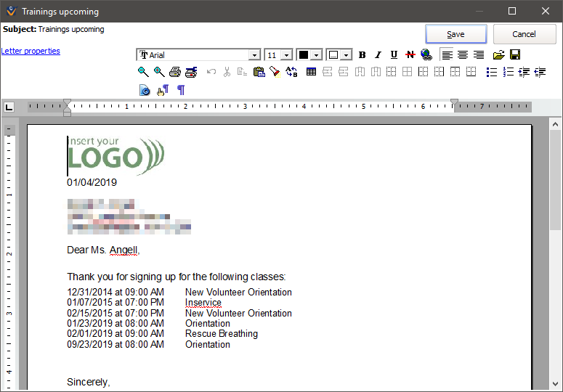Click the vertical scrollbar down arrow
Image resolution: width=563 pixels, height=392 pixels.
tap(556, 384)
